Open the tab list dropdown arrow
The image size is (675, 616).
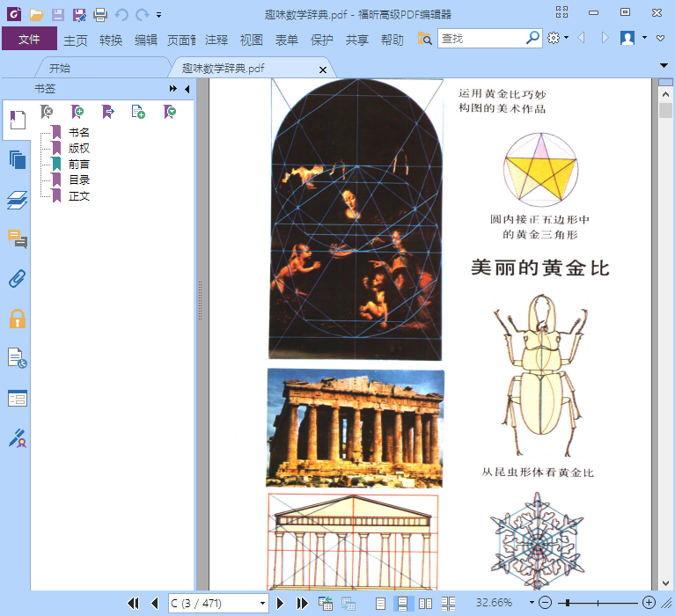click(x=664, y=65)
